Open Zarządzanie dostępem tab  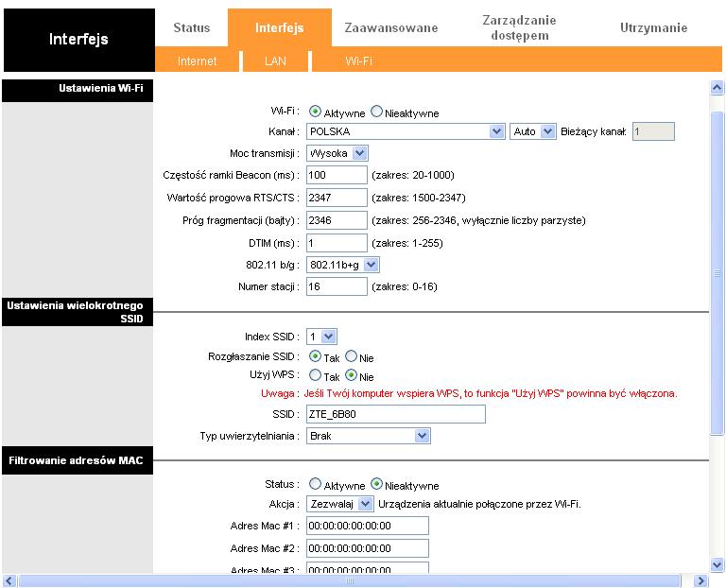tap(520, 27)
